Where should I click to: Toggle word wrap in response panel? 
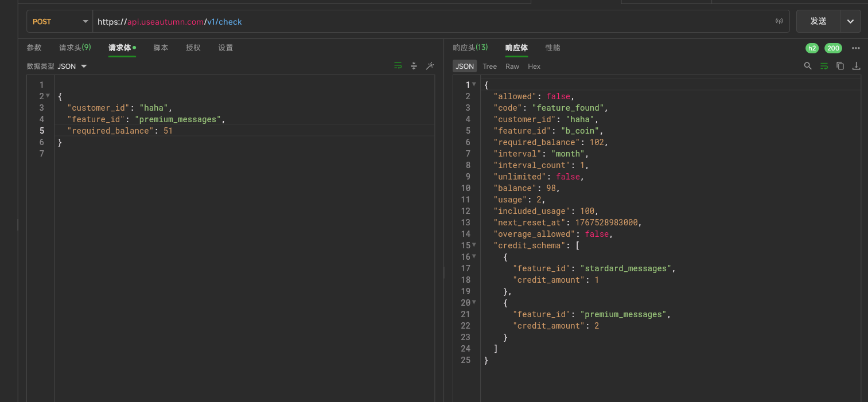824,66
